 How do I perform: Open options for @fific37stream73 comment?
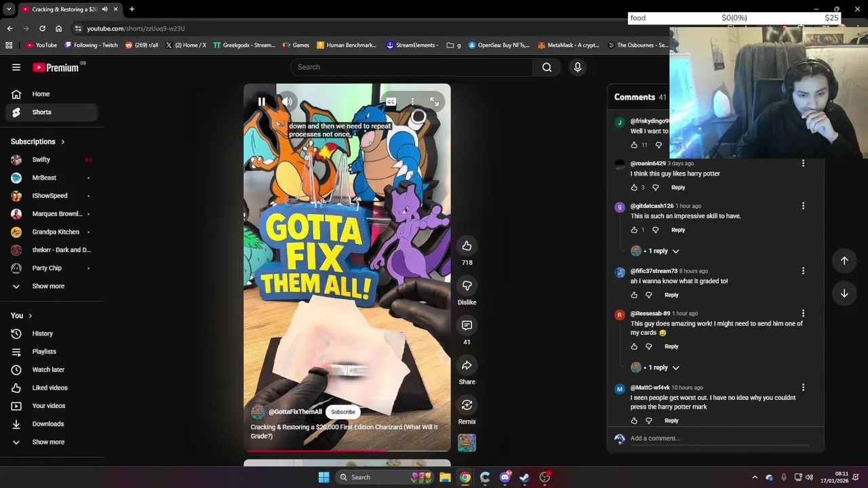pyautogui.click(x=803, y=271)
